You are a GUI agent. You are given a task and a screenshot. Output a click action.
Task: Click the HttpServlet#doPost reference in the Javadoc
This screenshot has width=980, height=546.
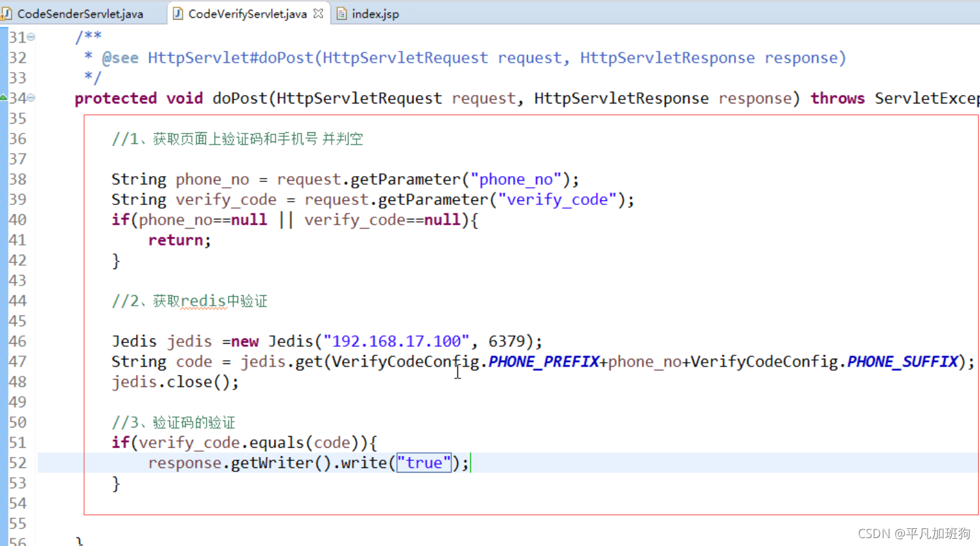click(230, 58)
